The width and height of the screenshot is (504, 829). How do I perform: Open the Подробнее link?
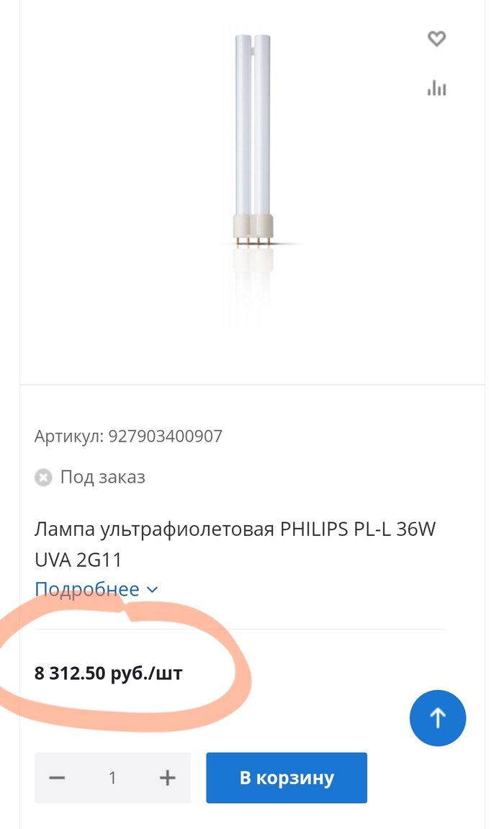[87, 589]
